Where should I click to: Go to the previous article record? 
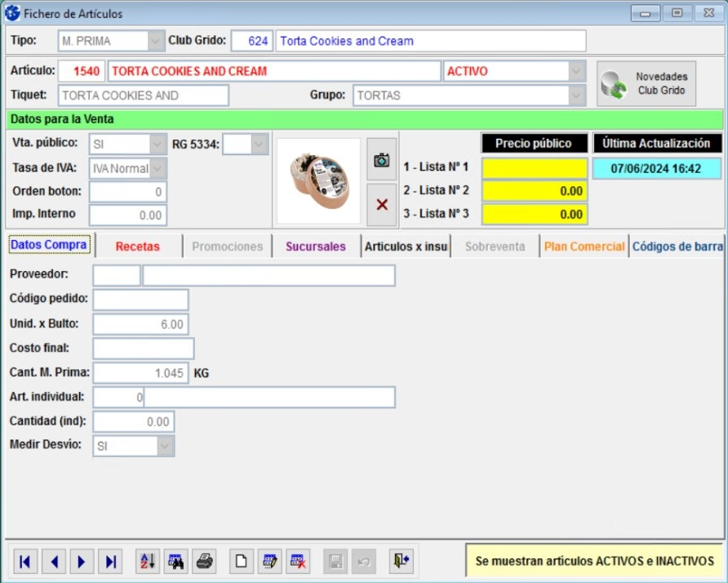click(x=53, y=561)
